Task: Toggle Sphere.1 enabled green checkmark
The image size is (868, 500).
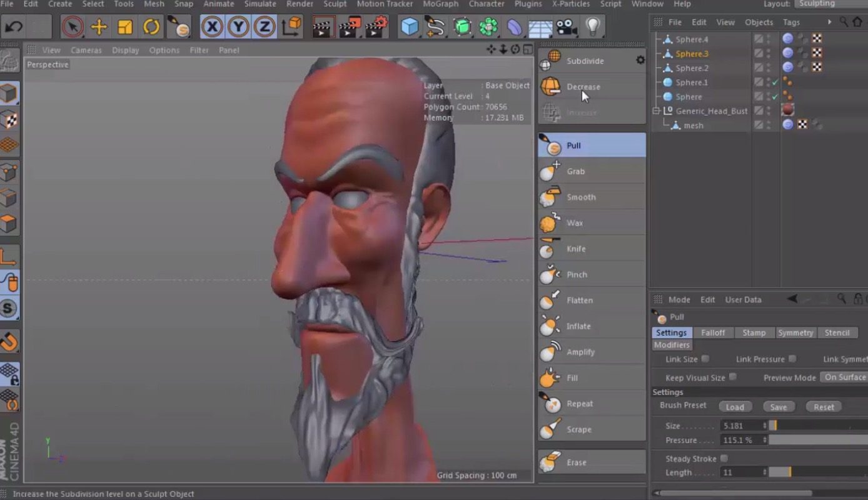Action: click(775, 82)
